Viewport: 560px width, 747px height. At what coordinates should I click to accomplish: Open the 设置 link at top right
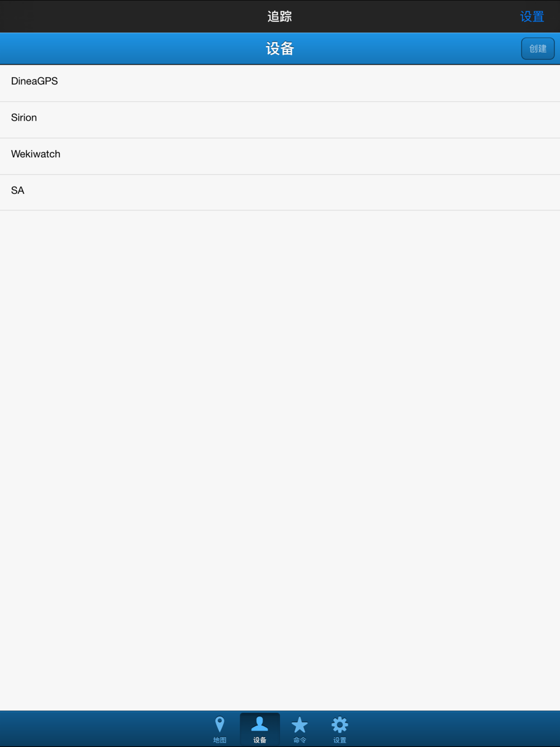click(532, 16)
